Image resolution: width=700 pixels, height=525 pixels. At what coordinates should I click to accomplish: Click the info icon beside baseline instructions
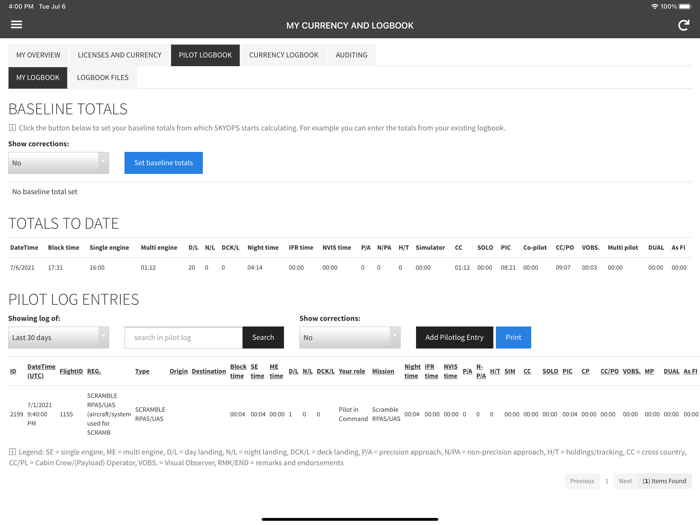12,128
